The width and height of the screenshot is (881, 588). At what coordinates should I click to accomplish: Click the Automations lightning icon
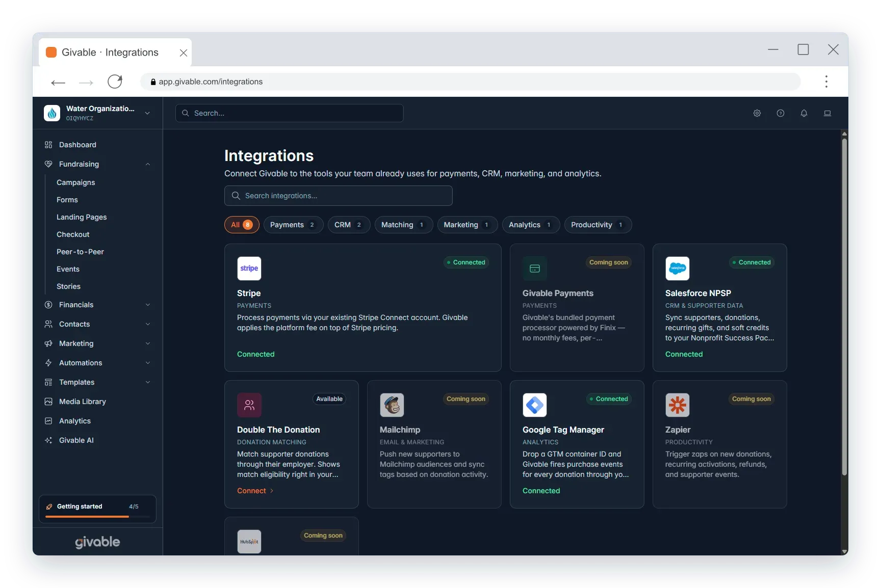(x=48, y=363)
